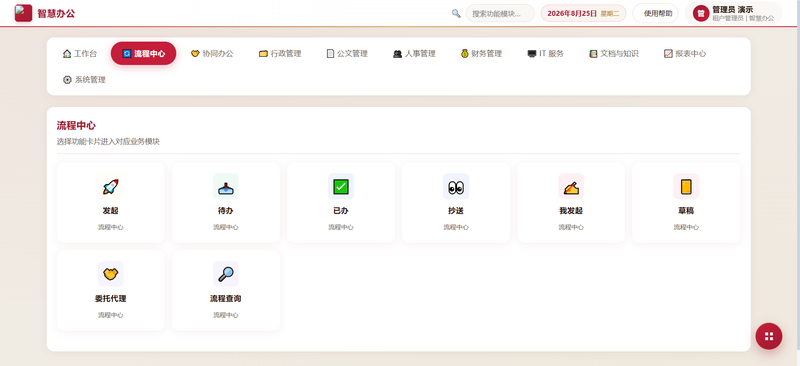
Task: Click the books icon beside 文档与知识
Action: [x=593, y=54]
